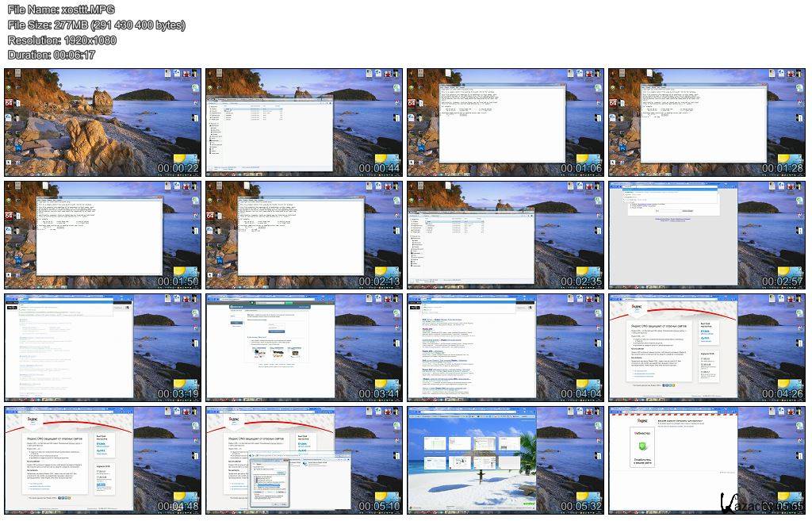Click the Resolution 1920x1080 text
This screenshot has width=812, height=521.
62,40
